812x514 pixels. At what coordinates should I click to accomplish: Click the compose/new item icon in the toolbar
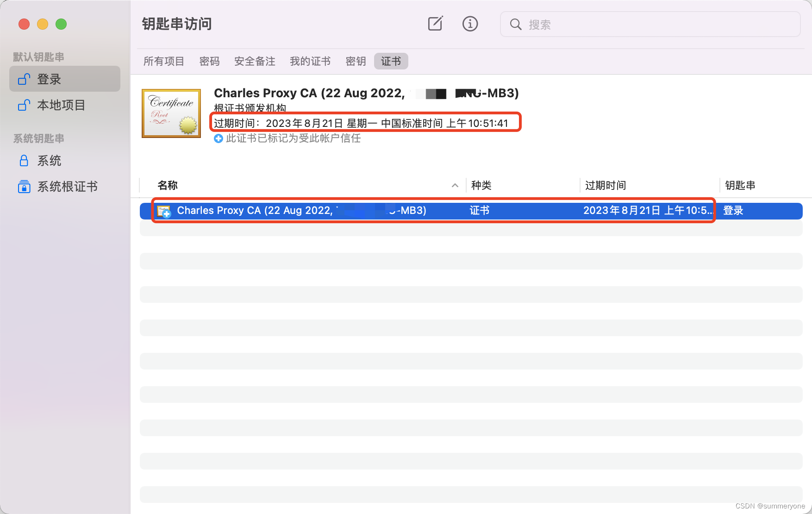click(435, 24)
